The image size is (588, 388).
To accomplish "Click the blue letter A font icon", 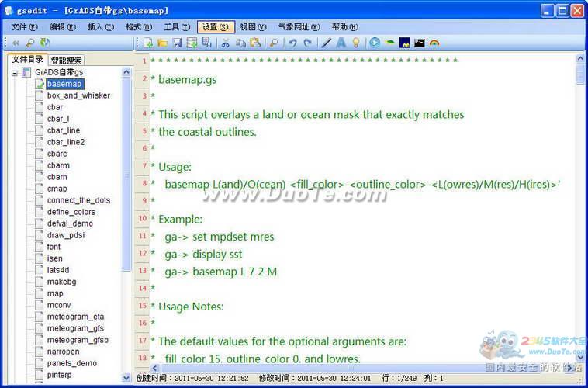I will (341, 43).
